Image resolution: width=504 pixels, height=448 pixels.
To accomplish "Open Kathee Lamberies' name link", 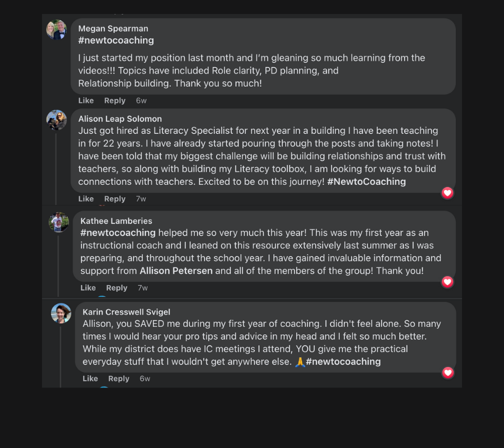I will [x=116, y=221].
